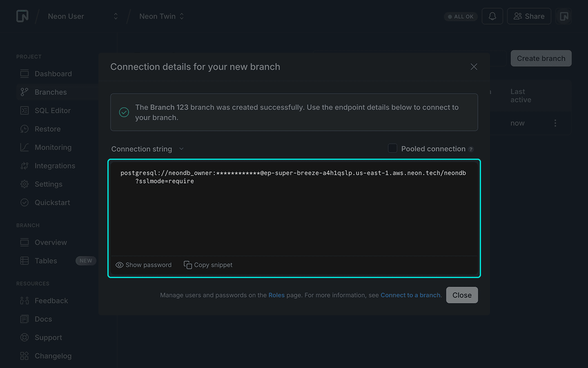
Task: Click the green success checkmark icon
Action: [124, 112]
